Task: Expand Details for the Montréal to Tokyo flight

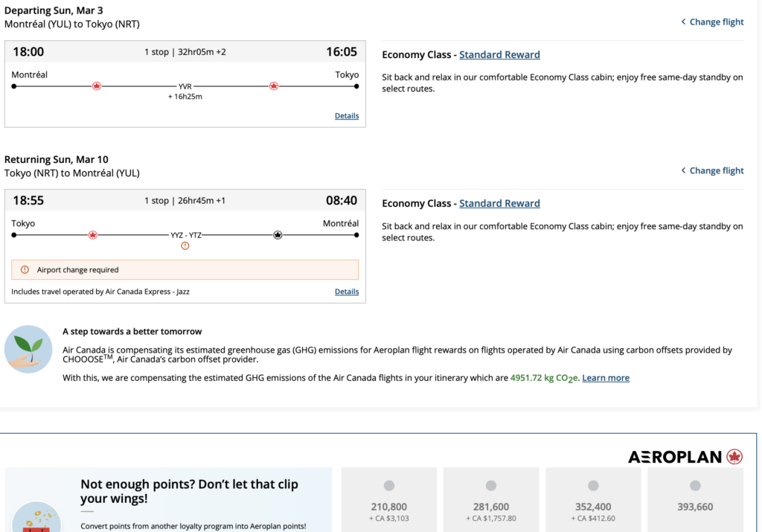Action: (x=347, y=116)
